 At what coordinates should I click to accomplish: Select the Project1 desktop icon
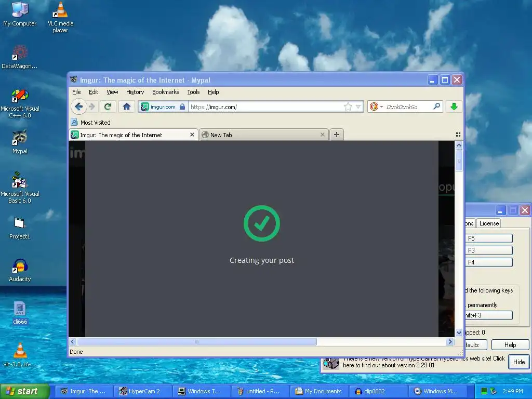click(x=20, y=229)
